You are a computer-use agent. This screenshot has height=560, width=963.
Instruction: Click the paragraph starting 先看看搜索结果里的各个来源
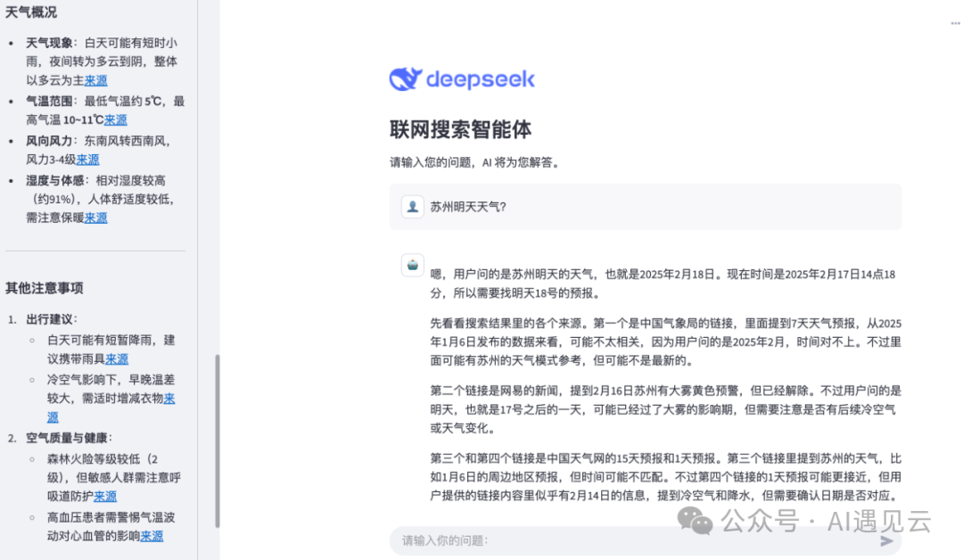tap(666, 342)
